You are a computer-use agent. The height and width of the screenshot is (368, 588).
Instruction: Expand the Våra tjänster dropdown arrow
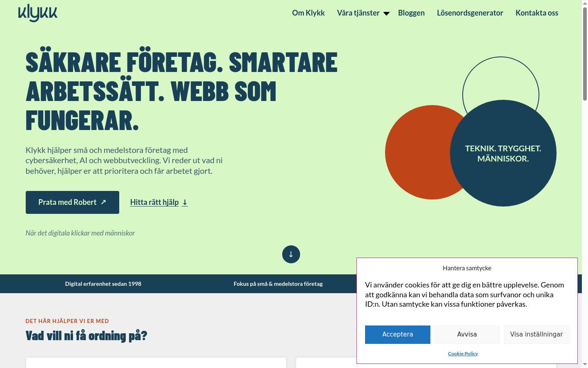386,13
